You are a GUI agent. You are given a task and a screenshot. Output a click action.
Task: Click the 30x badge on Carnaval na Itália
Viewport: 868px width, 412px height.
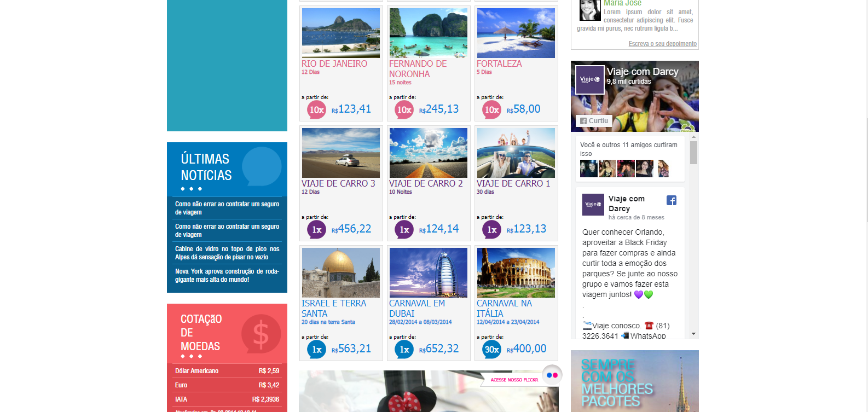492,350
